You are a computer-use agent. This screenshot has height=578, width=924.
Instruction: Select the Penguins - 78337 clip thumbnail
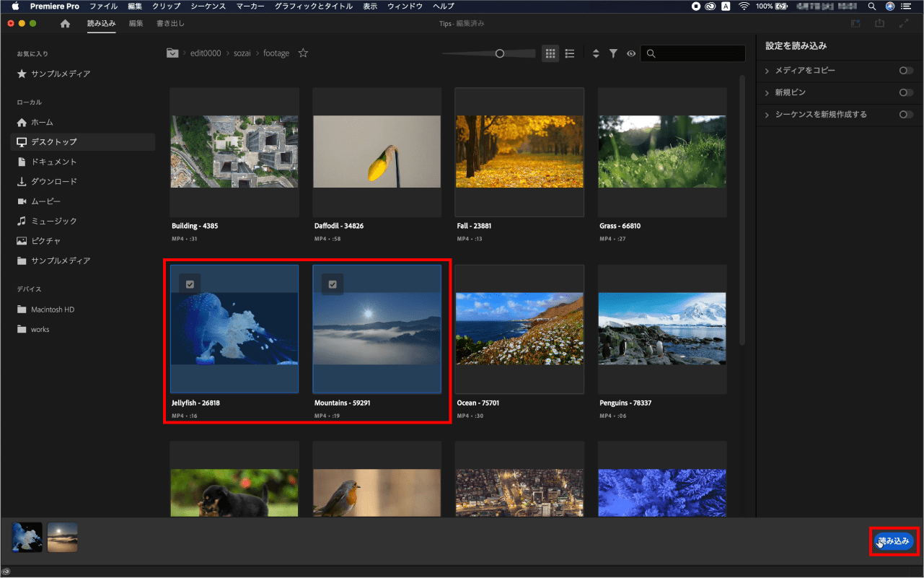click(x=662, y=329)
